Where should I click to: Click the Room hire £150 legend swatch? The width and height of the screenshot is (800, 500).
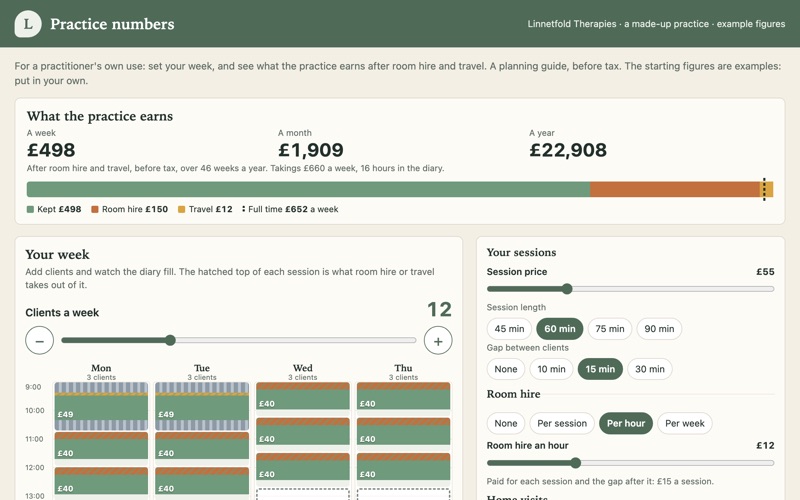click(95, 209)
